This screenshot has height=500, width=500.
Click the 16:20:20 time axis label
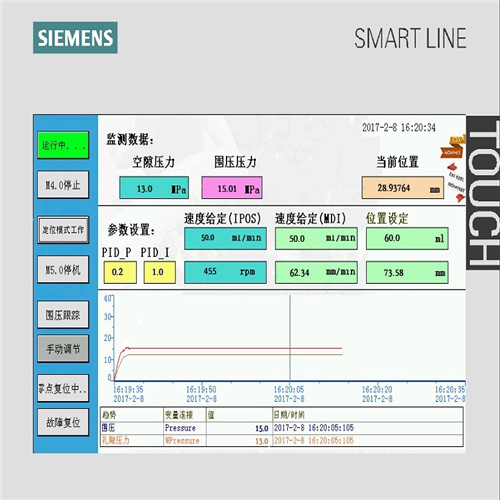377,389
